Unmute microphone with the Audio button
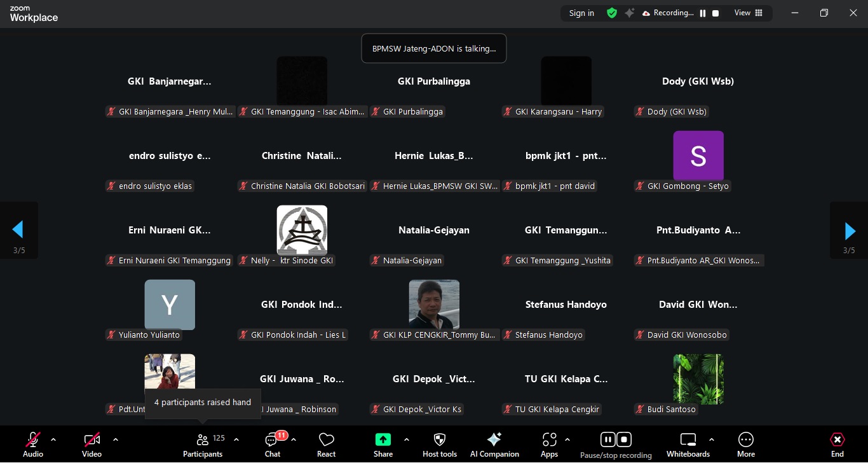Image resolution: width=868 pixels, height=463 pixels. (x=33, y=444)
